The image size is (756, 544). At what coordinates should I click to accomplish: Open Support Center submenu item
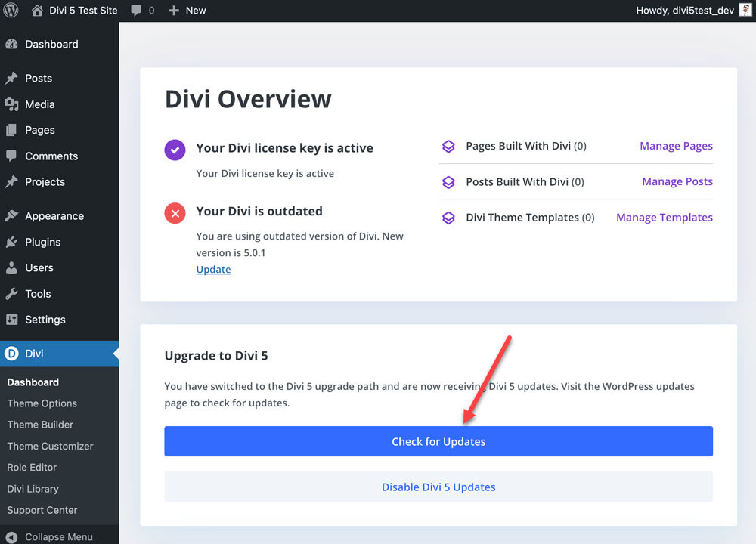click(x=42, y=510)
